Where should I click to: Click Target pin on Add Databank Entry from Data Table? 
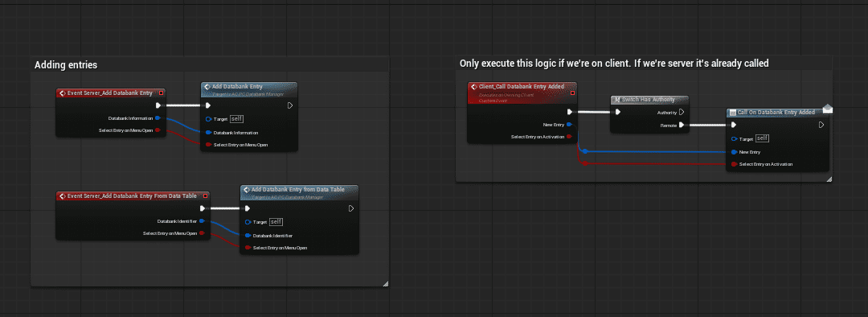[248, 222]
